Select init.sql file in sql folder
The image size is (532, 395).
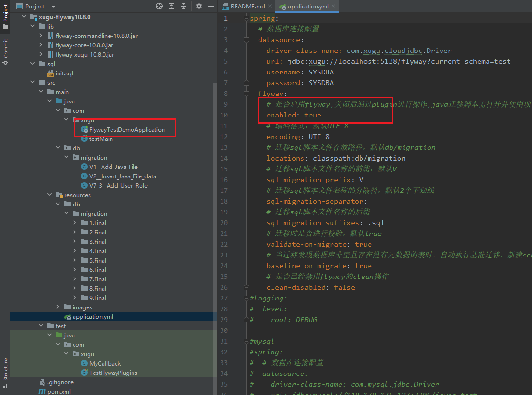pos(64,73)
